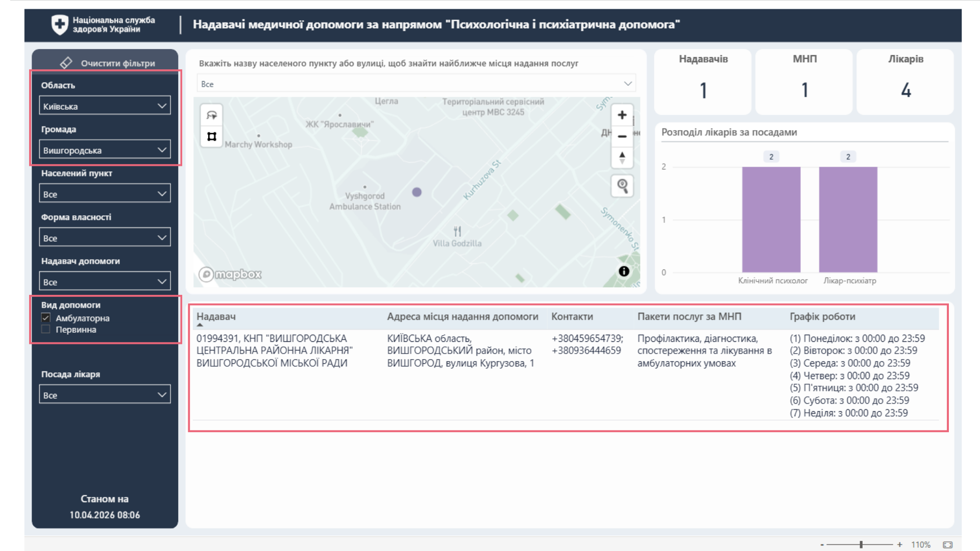Select the rectangle selection tool on map
Screen dimensions: 980x551
(211, 136)
